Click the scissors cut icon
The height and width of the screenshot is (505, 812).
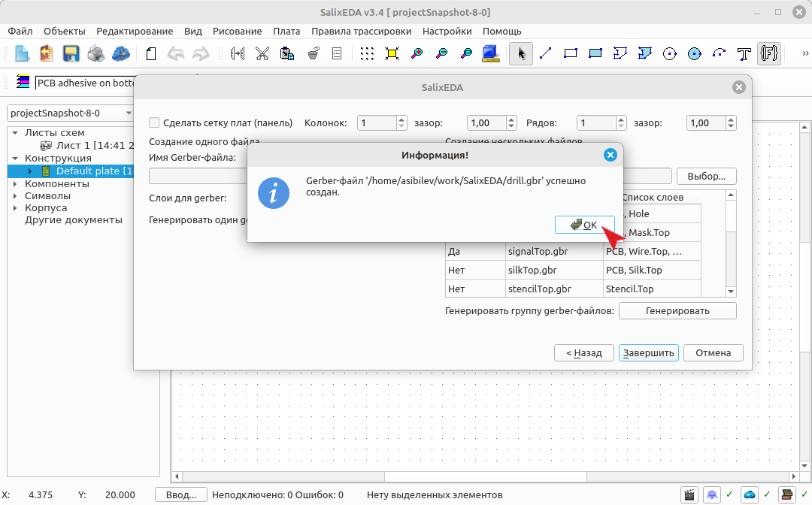coord(262,53)
